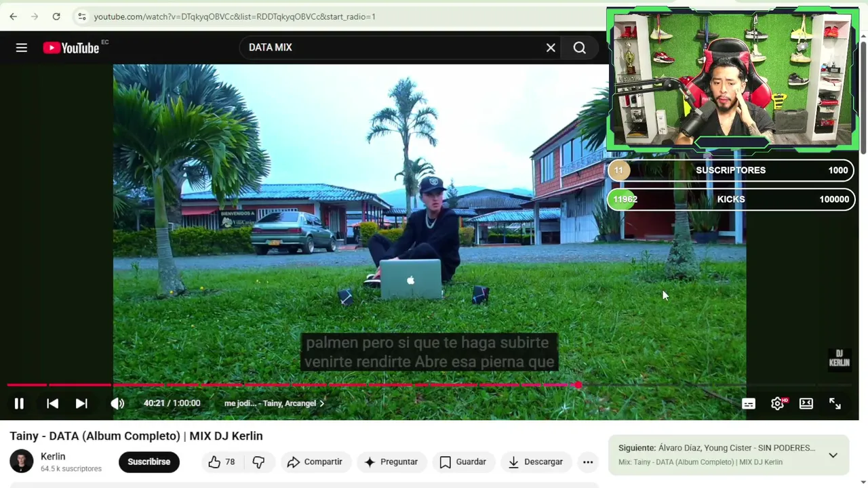Expand chapter 'me jodi... - Tainy, Arcangel'
The width and height of the screenshot is (868, 488).
click(x=274, y=403)
